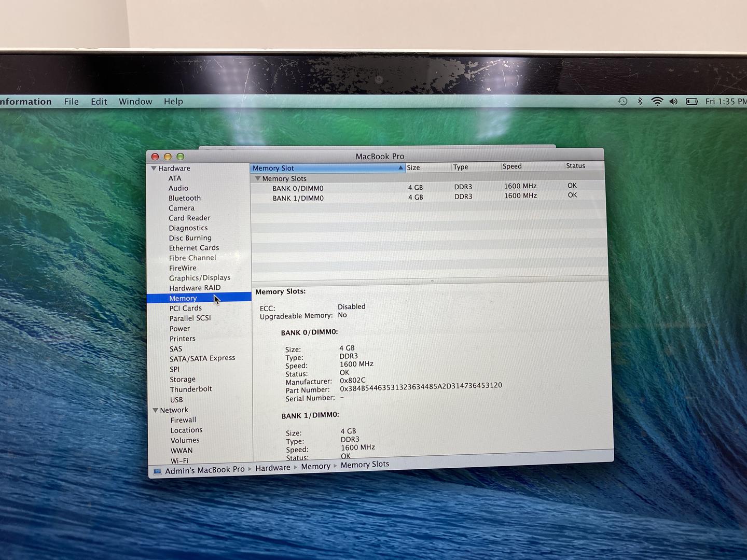Sort by Status column header

[x=584, y=166]
